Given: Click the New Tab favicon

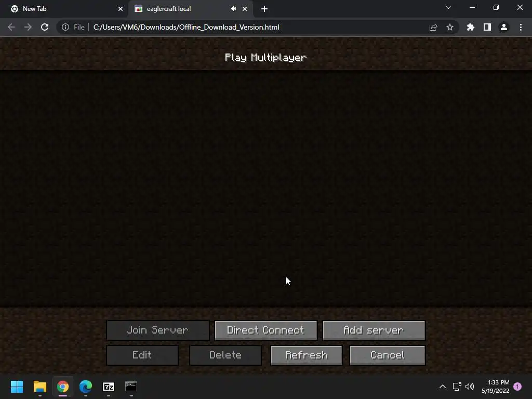Looking at the screenshot, I should [14, 9].
